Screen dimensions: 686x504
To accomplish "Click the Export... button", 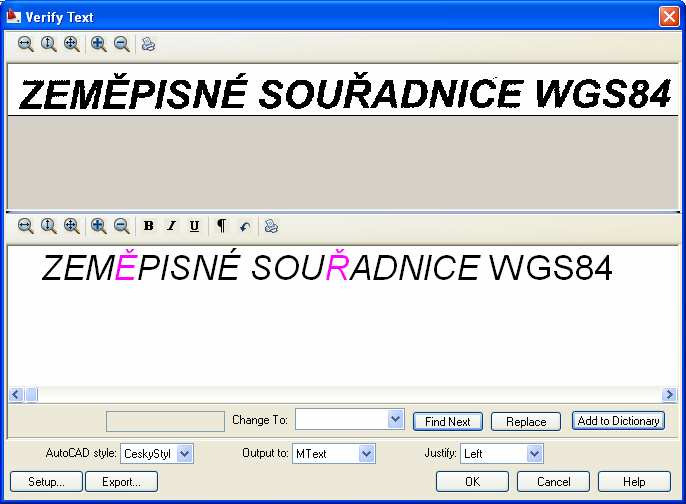I will click(121, 482).
